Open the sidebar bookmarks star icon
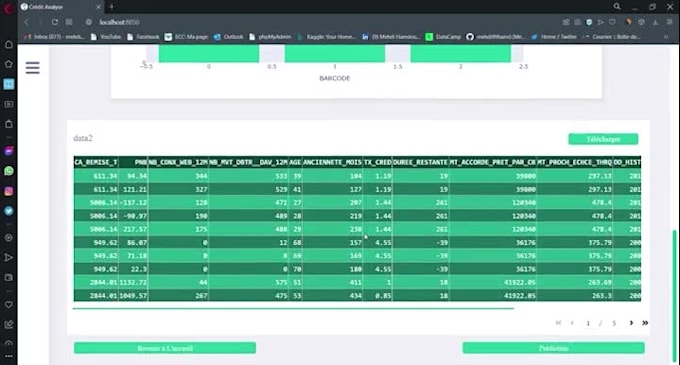Viewport: 680px width, 365px height. 9,64
